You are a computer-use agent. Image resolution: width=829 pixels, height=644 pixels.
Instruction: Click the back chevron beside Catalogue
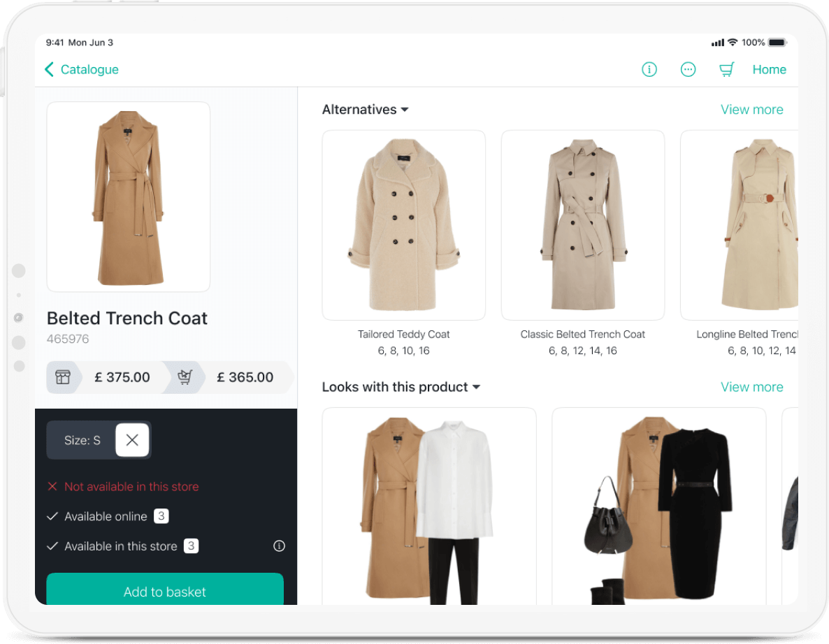click(49, 69)
